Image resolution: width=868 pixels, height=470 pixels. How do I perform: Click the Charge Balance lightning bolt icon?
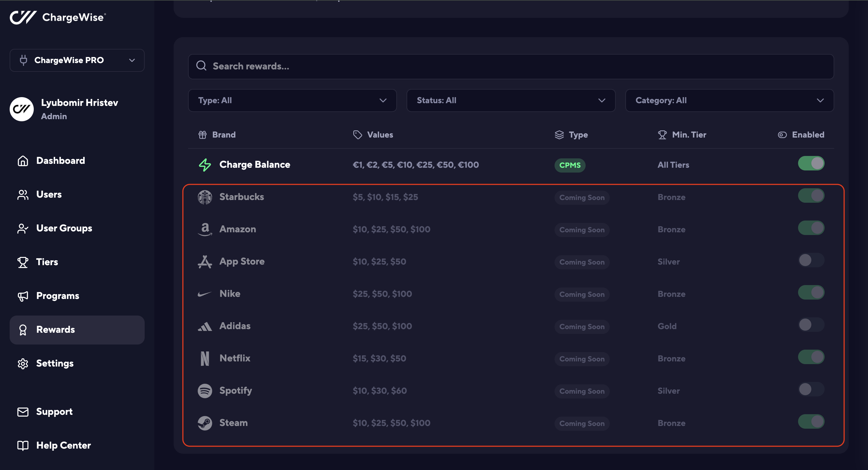pyautogui.click(x=205, y=165)
